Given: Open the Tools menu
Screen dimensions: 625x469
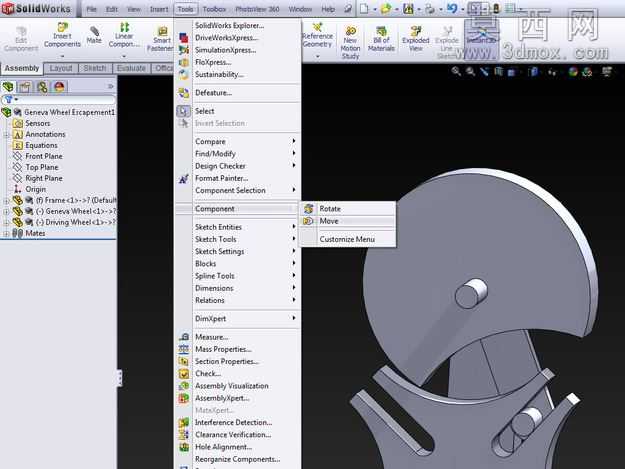Looking at the screenshot, I should point(185,9).
